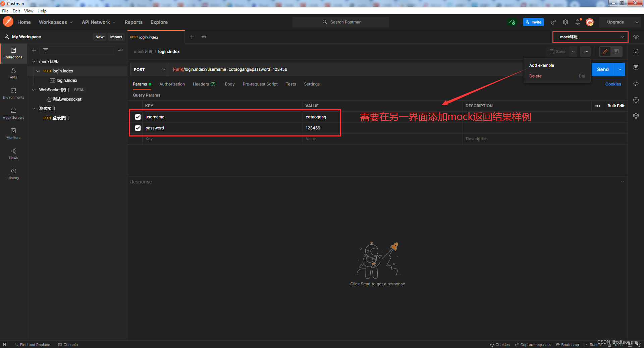
Task: Expand the Response panel chevron
Action: click(623, 182)
